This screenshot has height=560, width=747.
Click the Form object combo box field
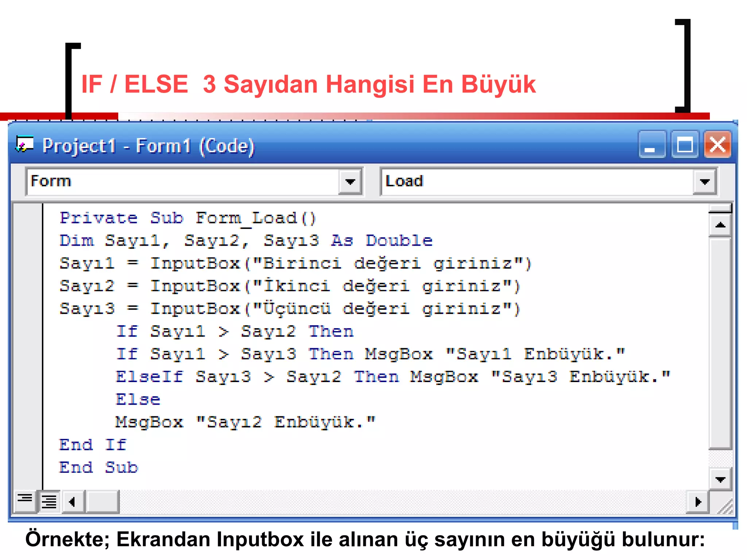pyautogui.click(x=194, y=182)
